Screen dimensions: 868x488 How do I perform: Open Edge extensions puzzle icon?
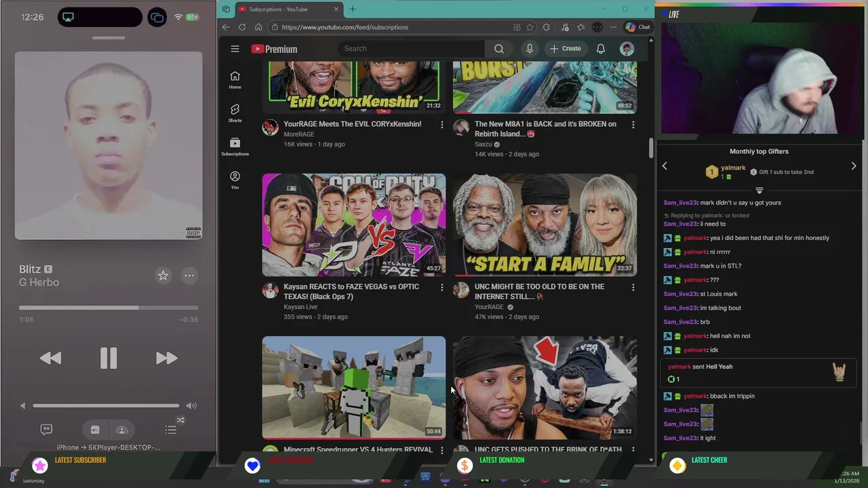coord(548,27)
